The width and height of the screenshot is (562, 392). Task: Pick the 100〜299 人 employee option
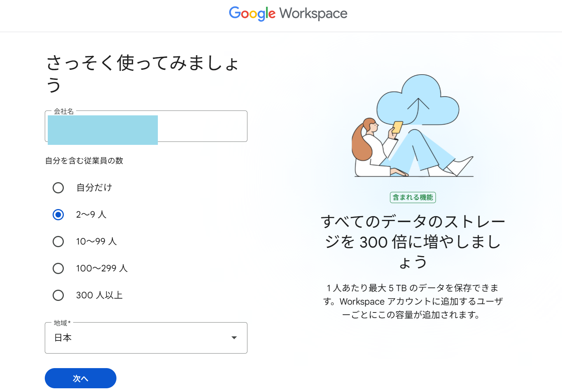[58, 268]
